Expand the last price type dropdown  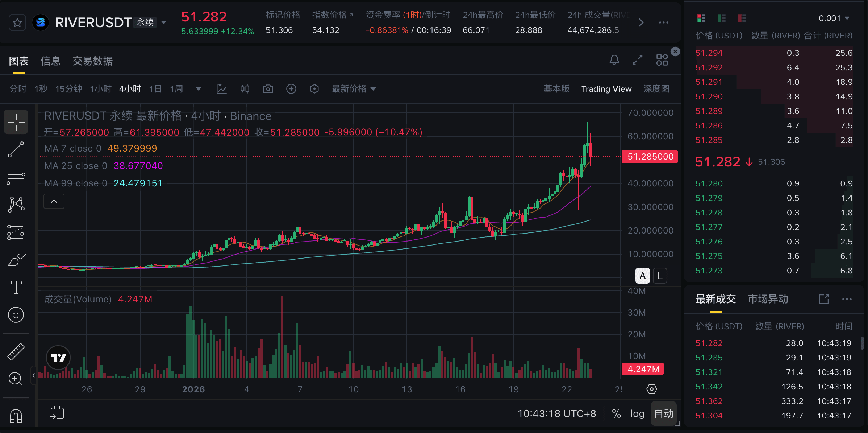point(354,89)
